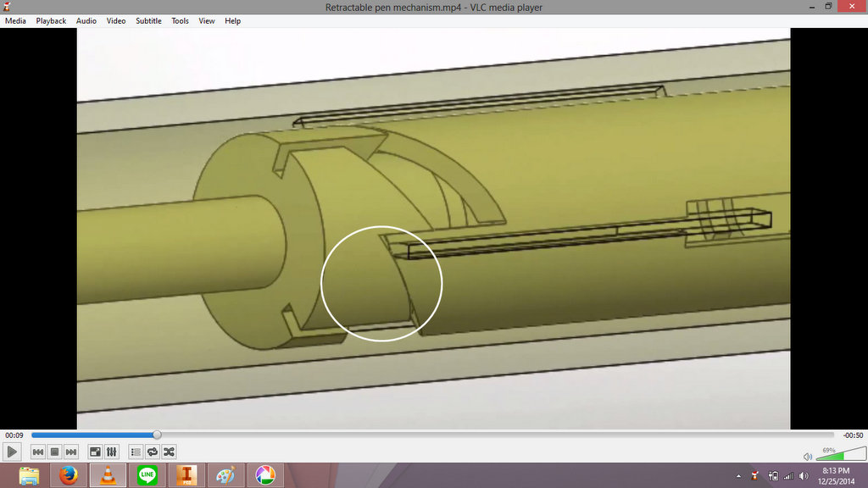Stop the current video
The width and height of the screenshot is (868, 488).
(53, 452)
